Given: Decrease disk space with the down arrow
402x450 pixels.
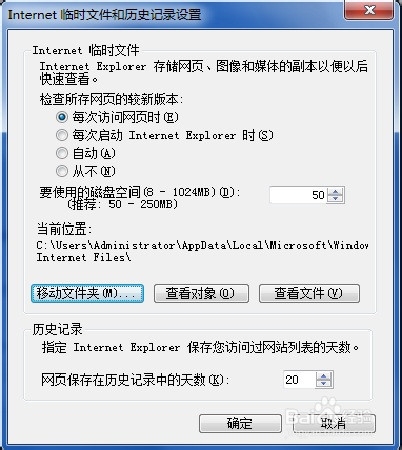Looking at the screenshot, I should click(x=335, y=199).
